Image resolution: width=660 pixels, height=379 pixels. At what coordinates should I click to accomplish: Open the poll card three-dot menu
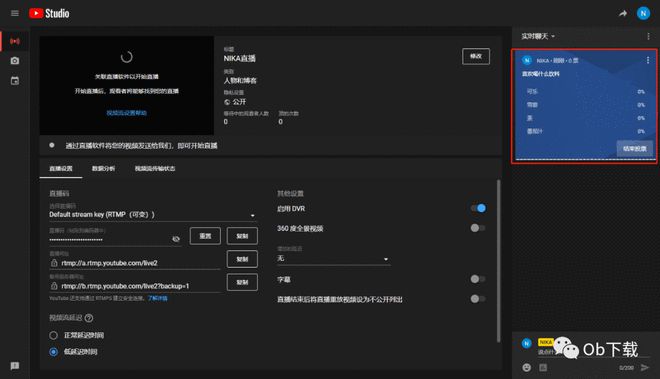point(648,60)
